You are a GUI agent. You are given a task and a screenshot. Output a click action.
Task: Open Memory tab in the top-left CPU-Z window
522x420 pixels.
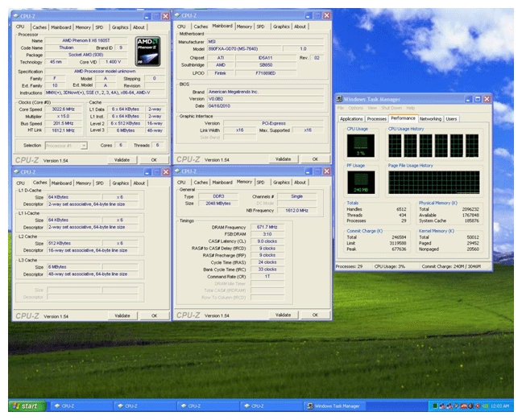pyautogui.click(x=83, y=27)
